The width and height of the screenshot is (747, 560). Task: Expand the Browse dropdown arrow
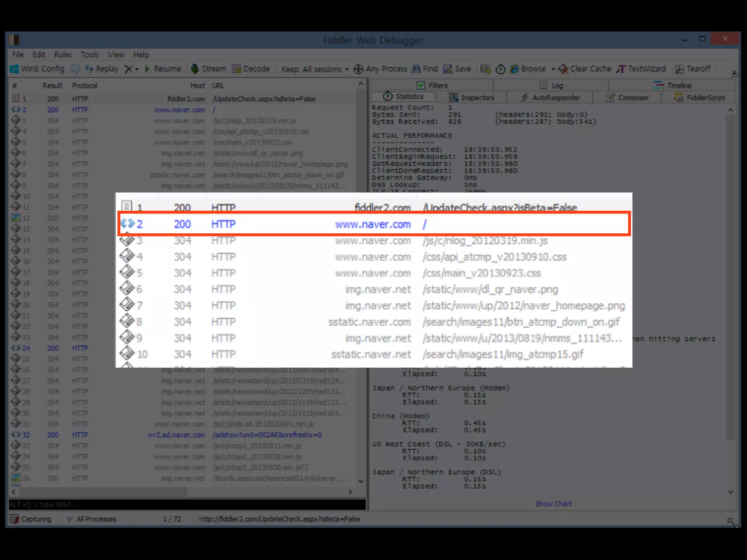coord(553,69)
